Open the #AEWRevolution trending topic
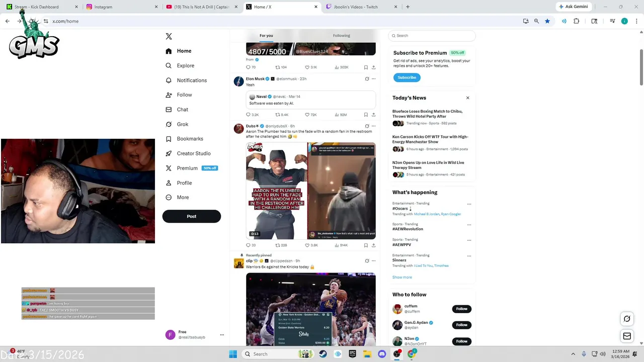 [408, 229]
